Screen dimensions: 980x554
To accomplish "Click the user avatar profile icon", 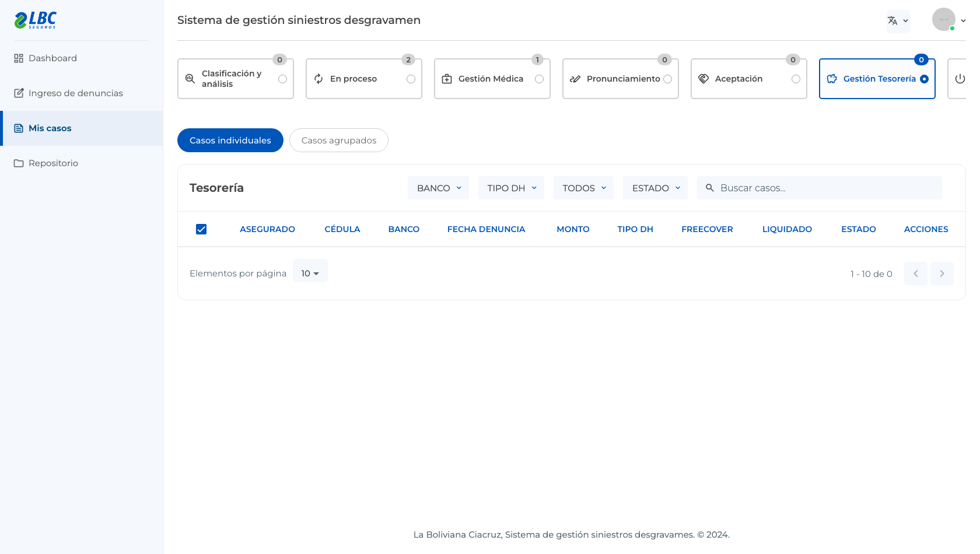I will click(x=943, y=19).
